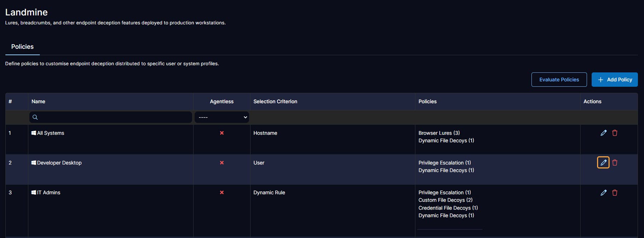Click Windows icon beside All Systems

point(34,133)
